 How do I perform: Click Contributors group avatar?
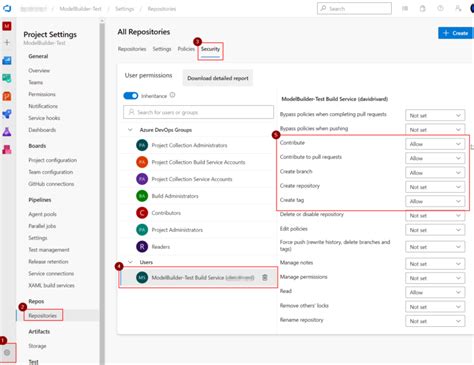142,213
